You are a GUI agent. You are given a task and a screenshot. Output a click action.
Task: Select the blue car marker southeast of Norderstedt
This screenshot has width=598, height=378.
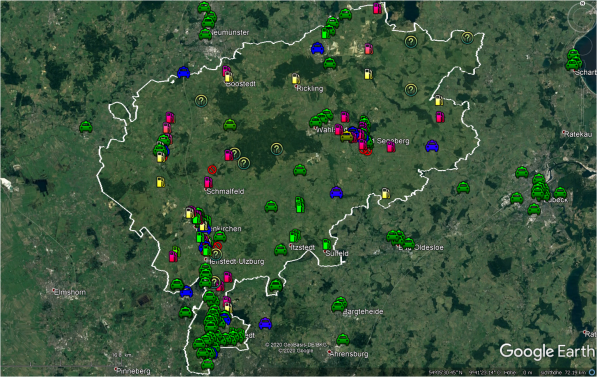265,323
